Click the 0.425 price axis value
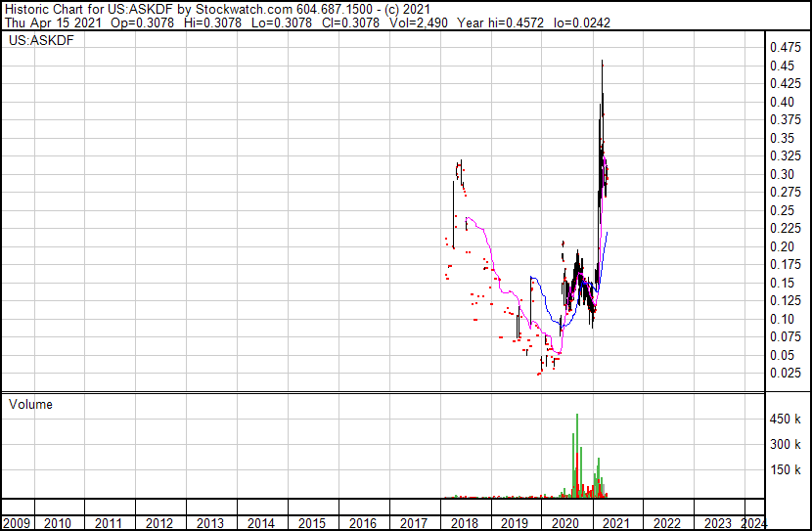Viewport: 812px width, 531px height. (786, 83)
